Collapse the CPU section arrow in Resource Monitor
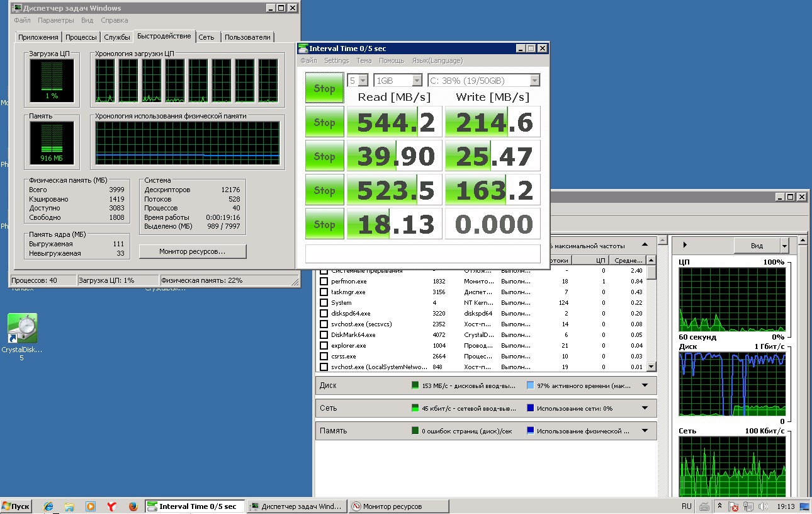This screenshot has height=514, width=812. pos(645,245)
